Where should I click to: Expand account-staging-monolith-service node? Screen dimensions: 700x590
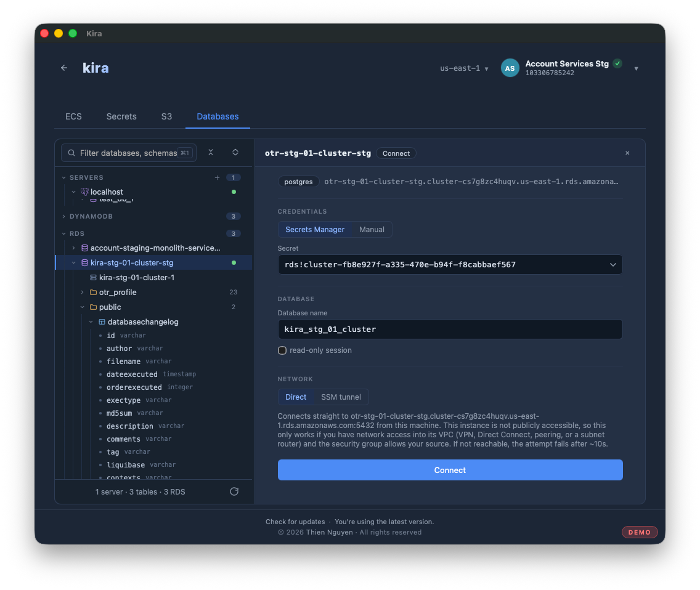click(74, 248)
